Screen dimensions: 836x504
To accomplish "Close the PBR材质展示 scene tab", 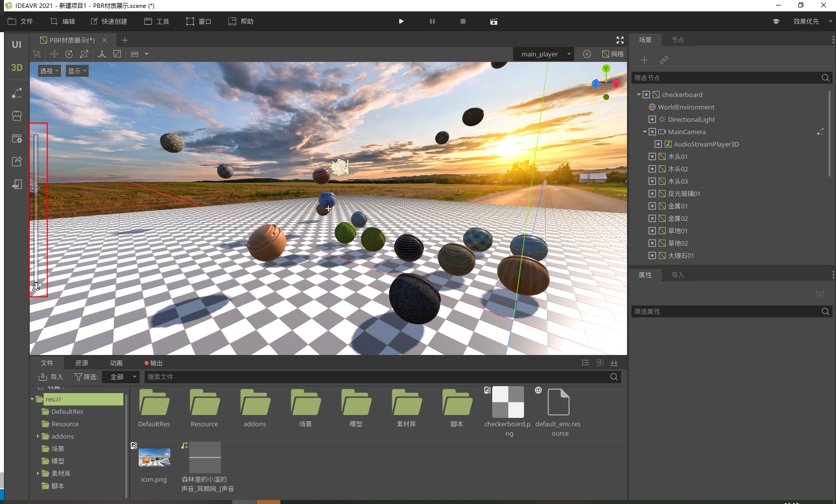I will pos(104,40).
